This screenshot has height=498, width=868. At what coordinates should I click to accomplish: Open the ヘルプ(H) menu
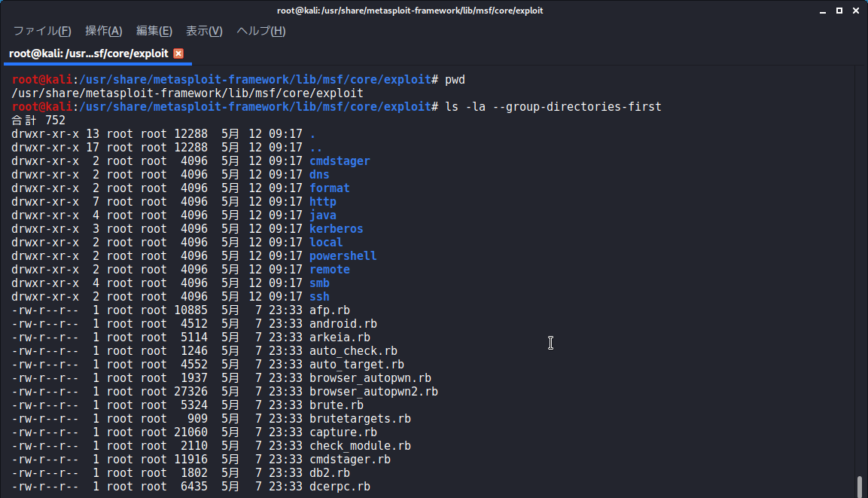point(260,31)
